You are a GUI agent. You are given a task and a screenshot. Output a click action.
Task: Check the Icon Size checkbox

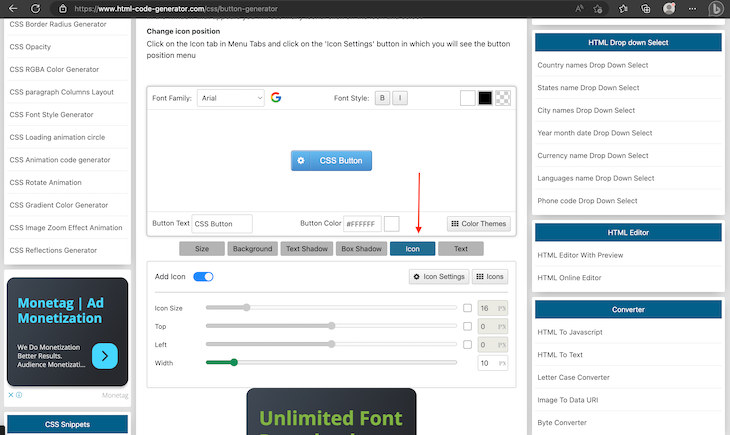tap(468, 308)
